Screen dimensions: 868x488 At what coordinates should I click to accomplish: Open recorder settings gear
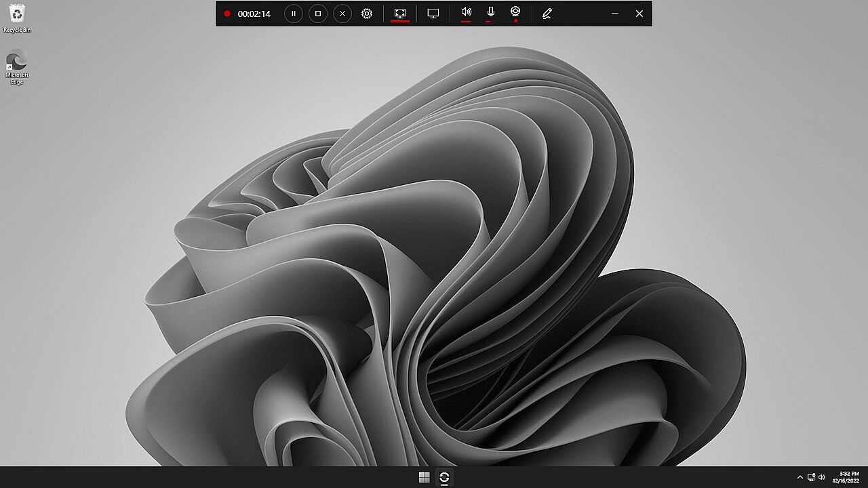point(367,14)
